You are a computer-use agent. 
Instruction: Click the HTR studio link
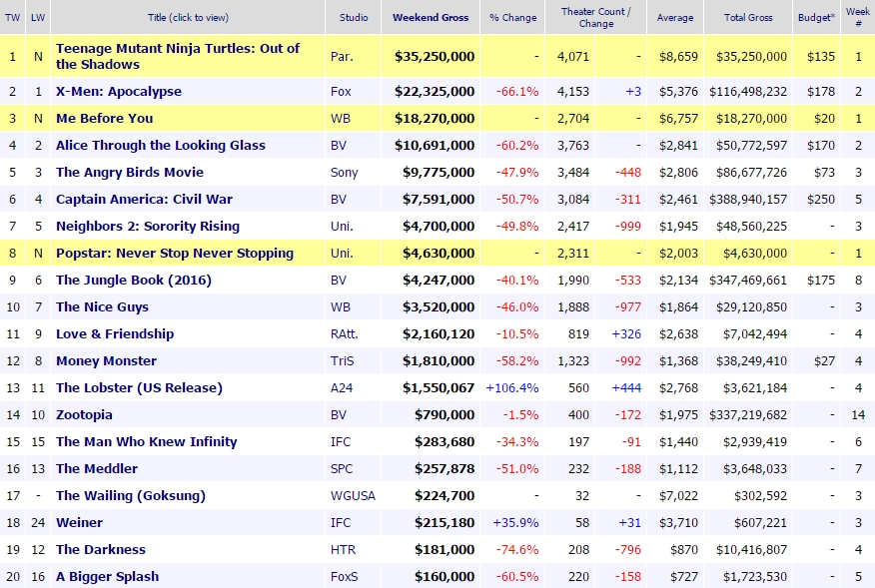[343, 549]
